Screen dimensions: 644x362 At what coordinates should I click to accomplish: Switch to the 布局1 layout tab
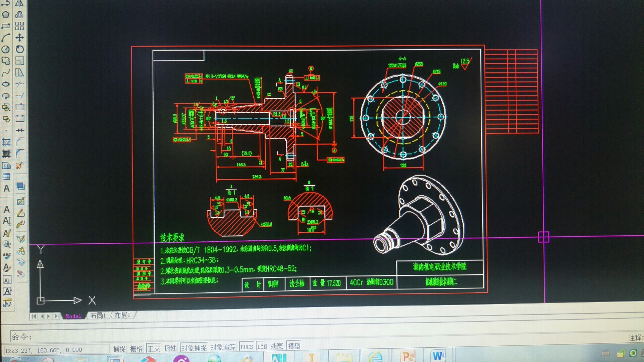98,315
